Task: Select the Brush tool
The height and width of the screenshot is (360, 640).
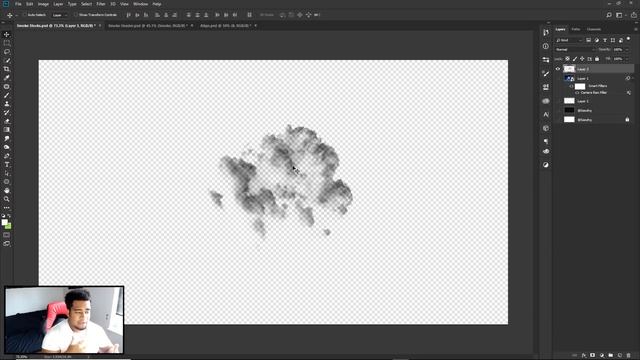Action: (7, 95)
